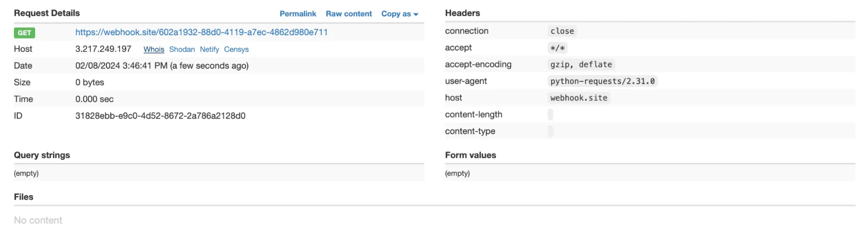
Task: Click the webhook.site host header value
Action: 579,98
